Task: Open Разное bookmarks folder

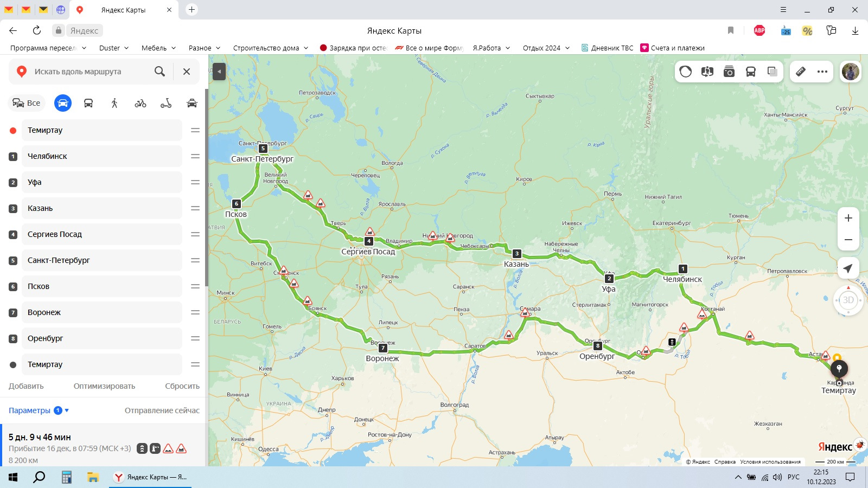Action: (x=205, y=48)
